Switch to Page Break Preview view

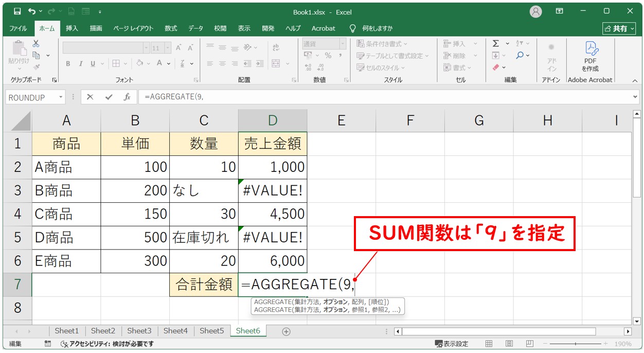pyautogui.click(x=528, y=344)
